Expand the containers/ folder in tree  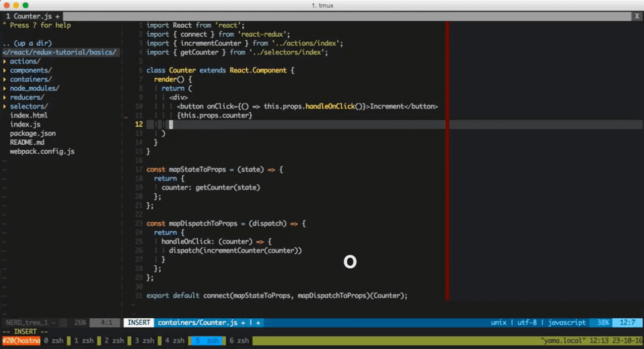pyautogui.click(x=30, y=79)
